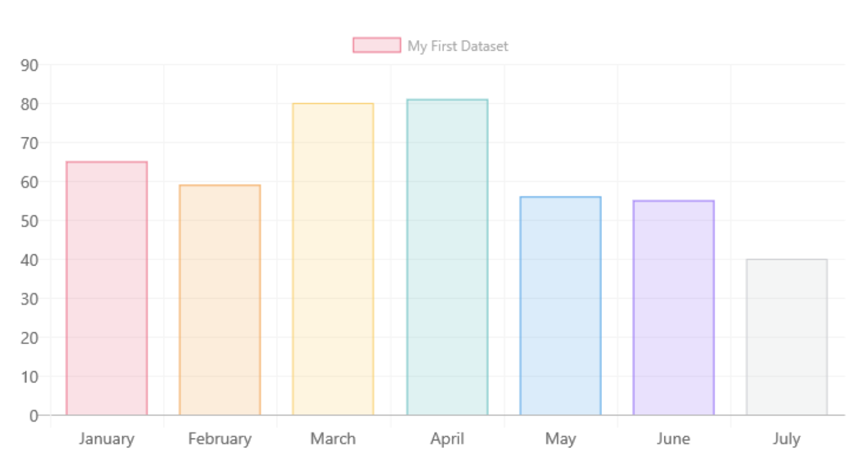Select the March axis label
This screenshot has height=476, width=868.
tap(333, 439)
